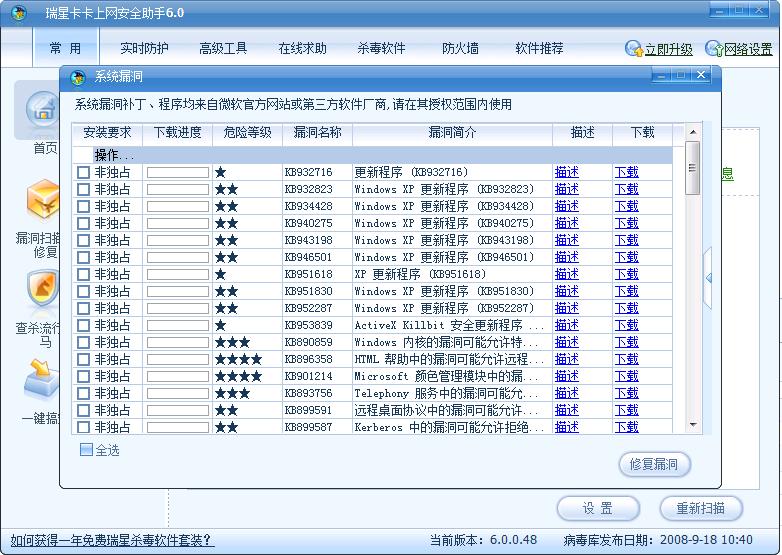Click the Rising app logo in main title bar
Viewport: 782px width, 555px height.
tap(19, 13)
